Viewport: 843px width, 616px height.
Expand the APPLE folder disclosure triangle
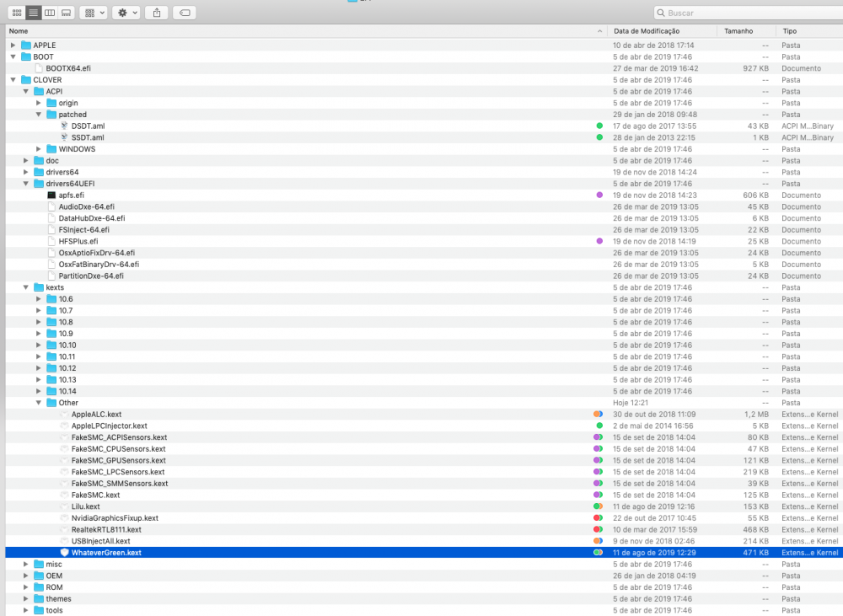coord(13,46)
